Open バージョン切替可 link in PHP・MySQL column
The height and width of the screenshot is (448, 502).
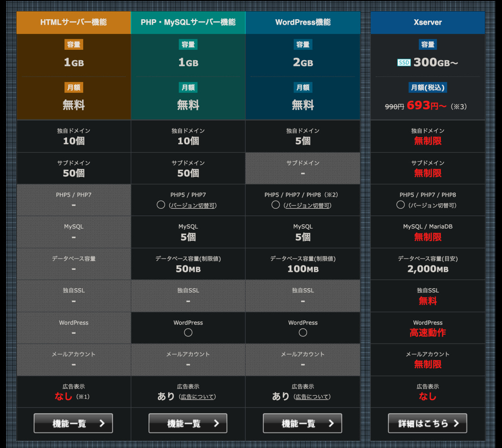[x=193, y=205]
